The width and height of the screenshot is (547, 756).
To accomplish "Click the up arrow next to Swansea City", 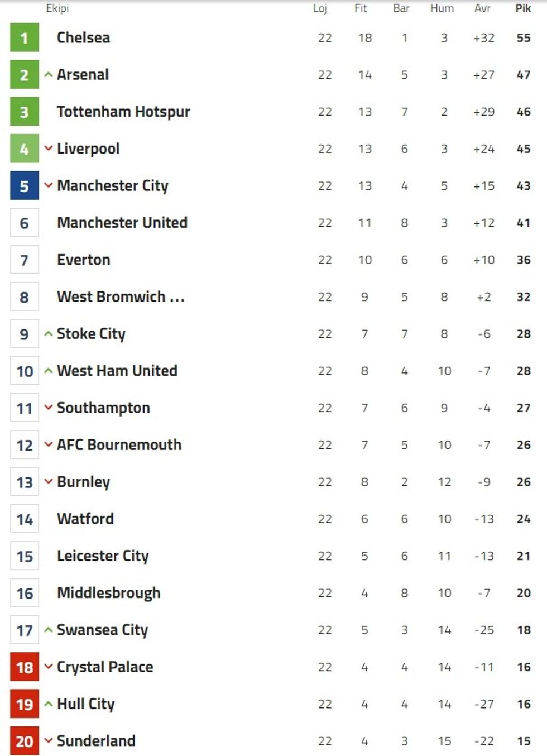I will coord(49,630).
